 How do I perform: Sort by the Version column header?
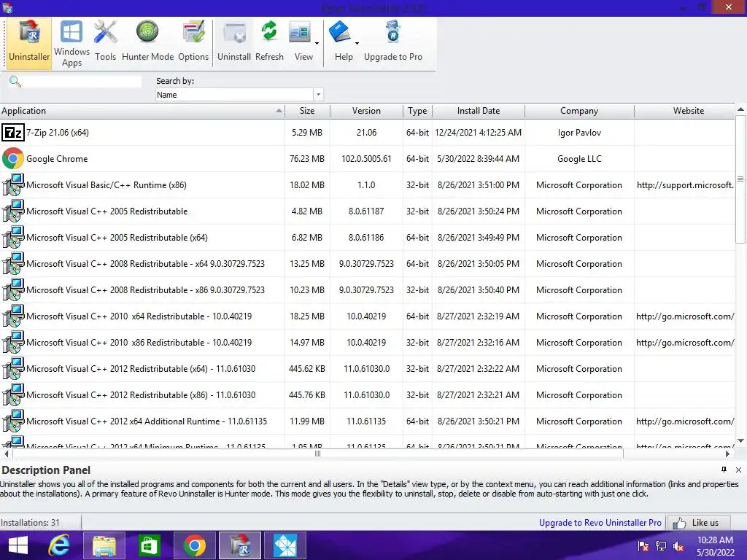[366, 111]
